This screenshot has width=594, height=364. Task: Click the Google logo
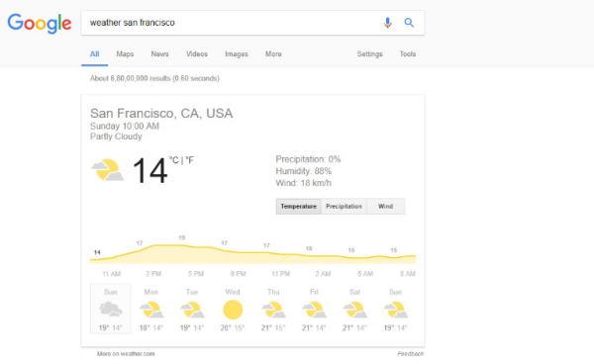click(x=40, y=24)
